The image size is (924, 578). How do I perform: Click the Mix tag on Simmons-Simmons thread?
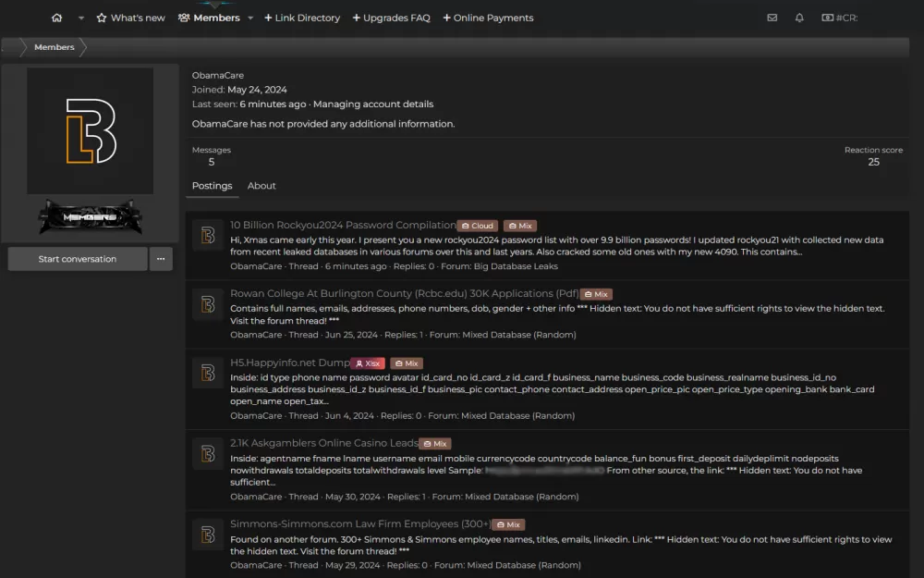point(508,524)
